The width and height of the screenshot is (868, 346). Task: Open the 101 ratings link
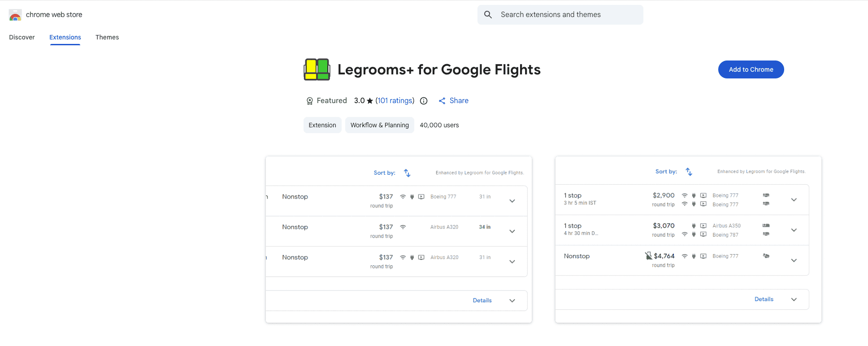[x=395, y=100]
